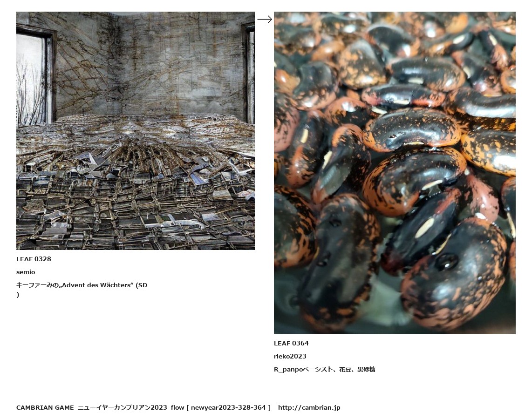Click the LEAF 0364 label
The image size is (532, 419).
pos(291,344)
